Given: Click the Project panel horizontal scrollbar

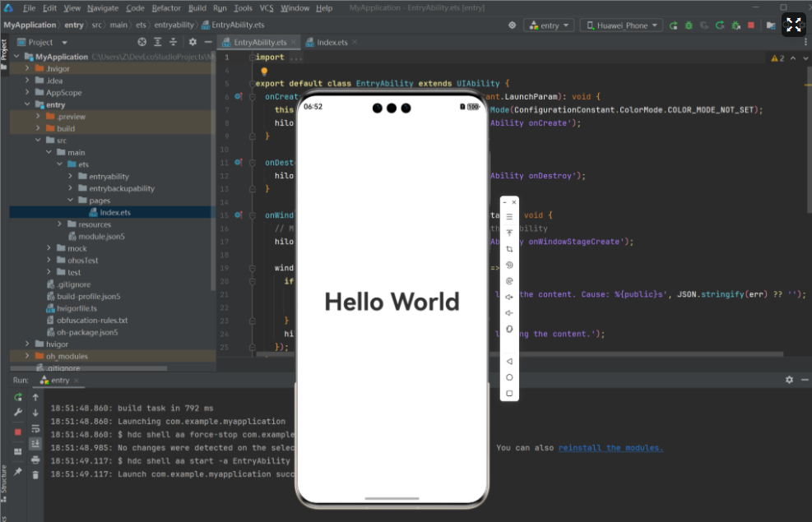Looking at the screenshot, I should (x=89, y=368).
